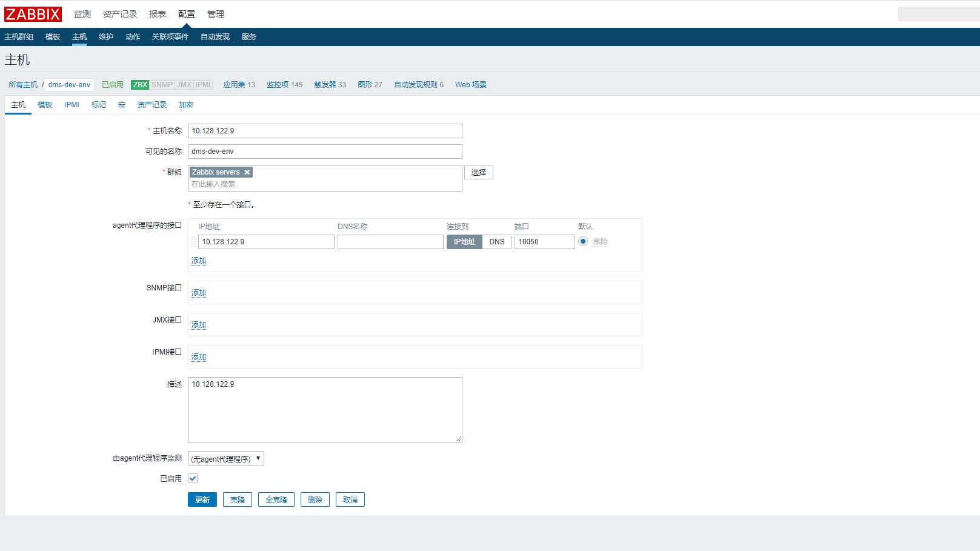
Task: Click the ZABBIX logo
Action: point(33,14)
